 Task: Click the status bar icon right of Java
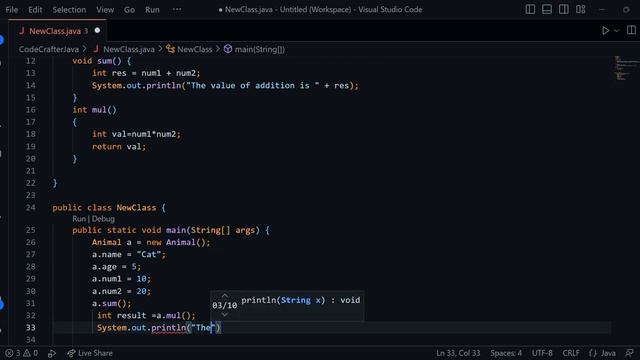pos(629,353)
